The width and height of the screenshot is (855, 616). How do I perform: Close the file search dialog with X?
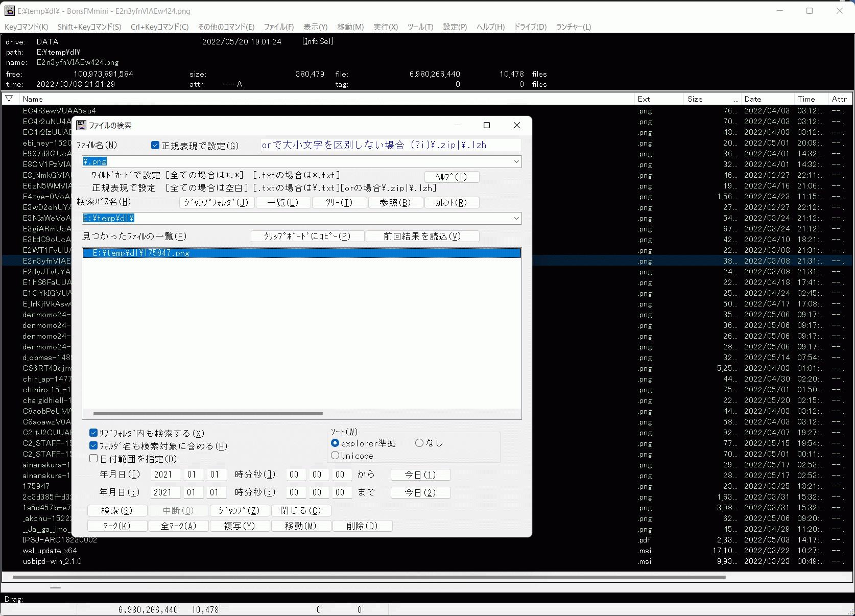tap(516, 125)
